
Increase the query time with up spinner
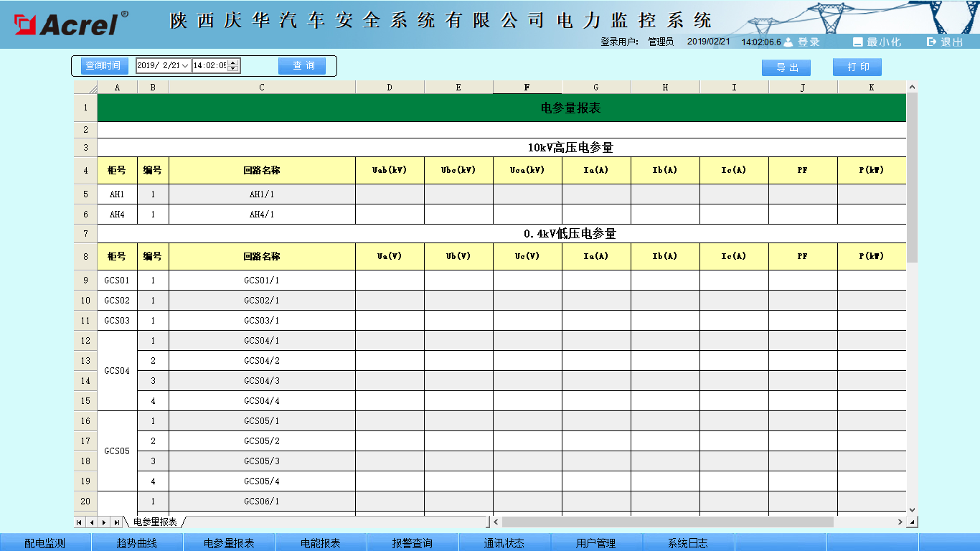[x=232, y=62]
